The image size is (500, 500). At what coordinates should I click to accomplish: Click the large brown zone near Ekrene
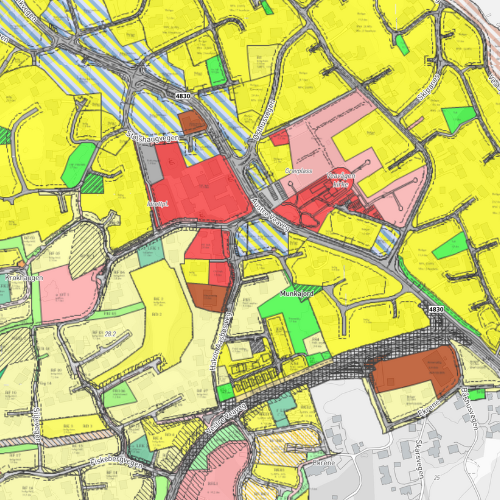(415, 369)
